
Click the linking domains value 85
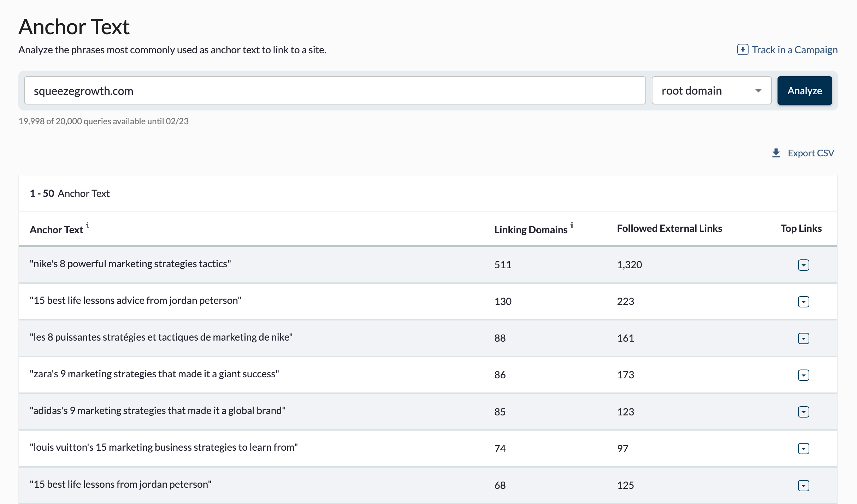point(500,412)
